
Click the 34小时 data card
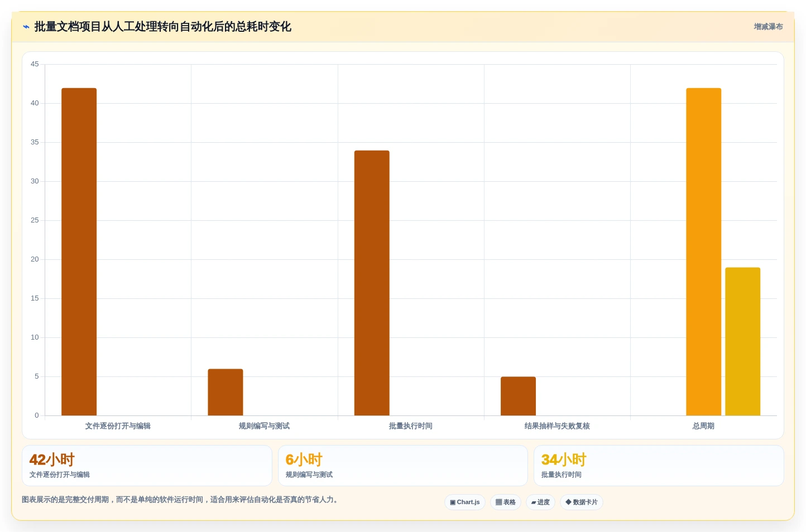click(x=659, y=465)
